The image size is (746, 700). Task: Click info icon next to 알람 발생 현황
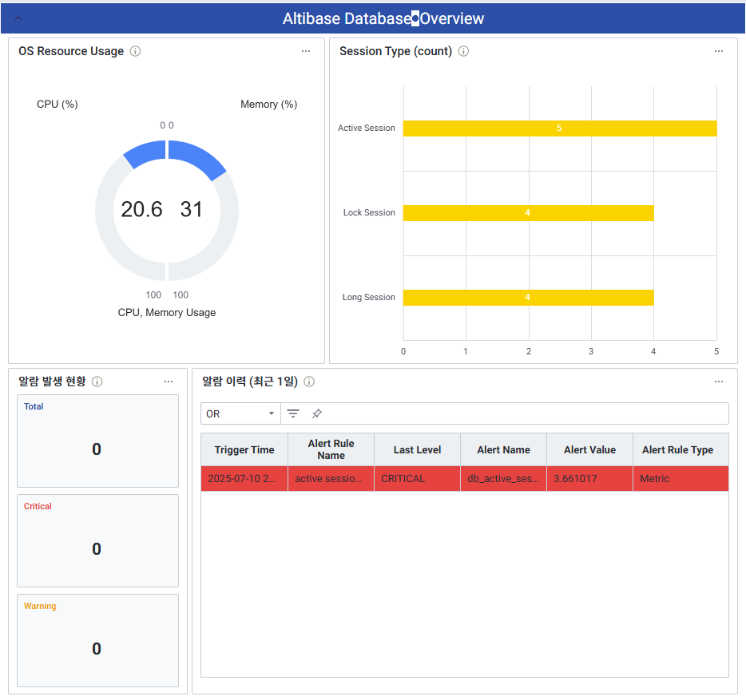tap(97, 382)
